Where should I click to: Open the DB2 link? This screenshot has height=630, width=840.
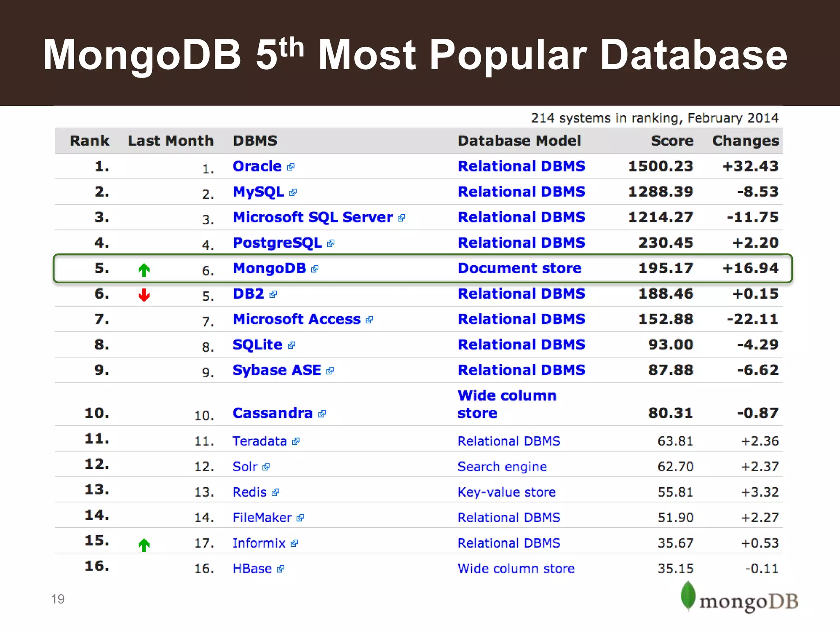[x=249, y=294]
